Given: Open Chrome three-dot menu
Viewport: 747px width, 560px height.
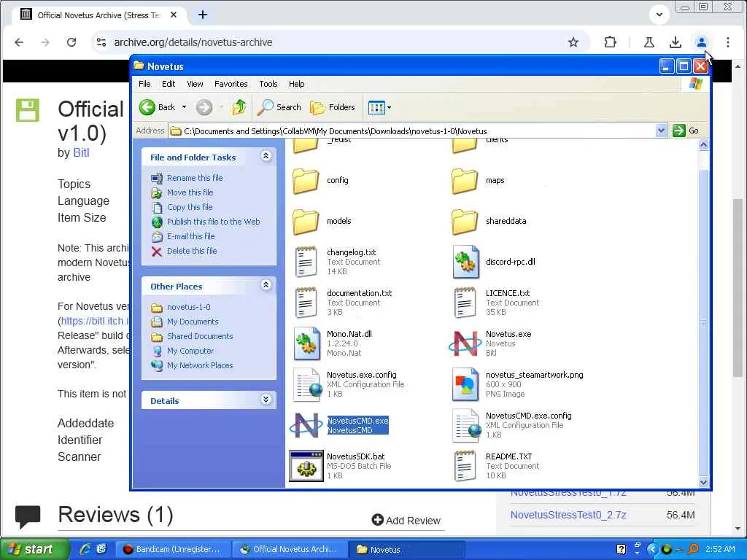Looking at the screenshot, I should pyautogui.click(x=727, y=42).
